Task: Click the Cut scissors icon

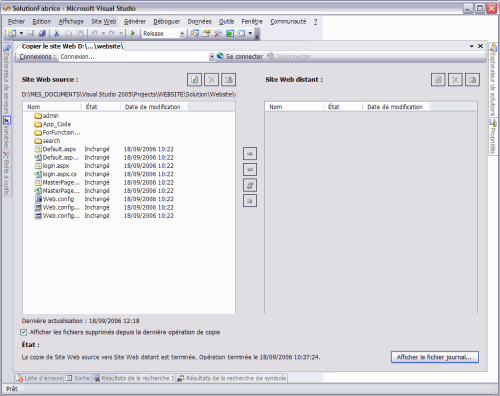Action: [x=57, y=33]
